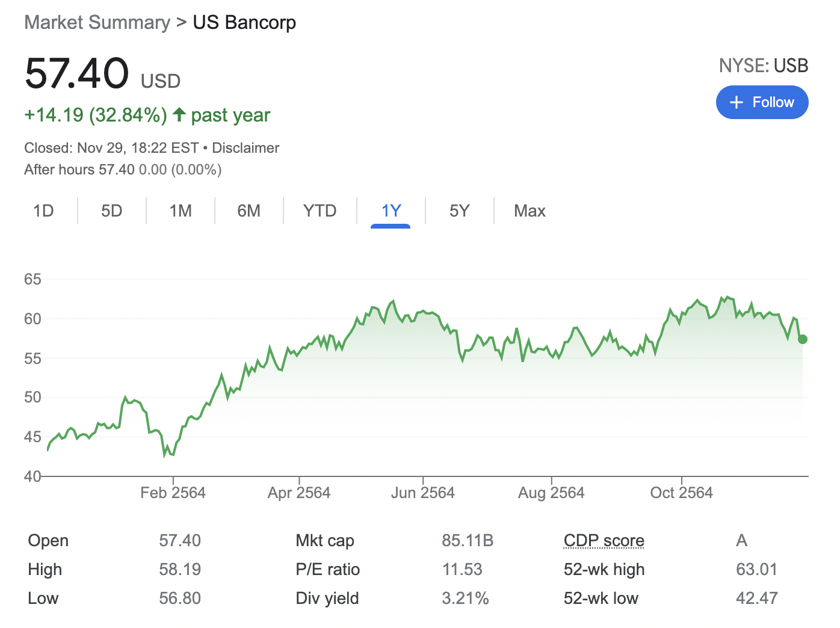The height and width of the screenshot is (628, 840).
Task: Click the 57.40 USD price heading
Action: coord(102,73)
